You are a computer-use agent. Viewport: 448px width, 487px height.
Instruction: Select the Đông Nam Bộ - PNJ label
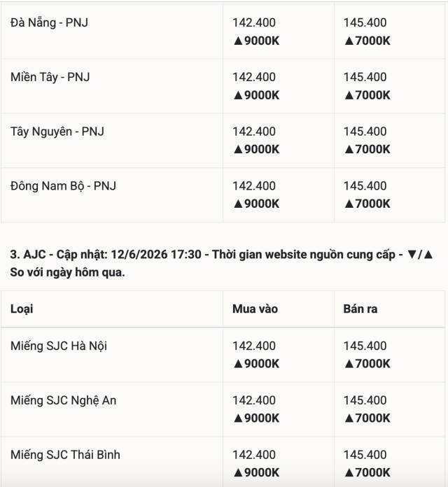click(x=63, y=186)
